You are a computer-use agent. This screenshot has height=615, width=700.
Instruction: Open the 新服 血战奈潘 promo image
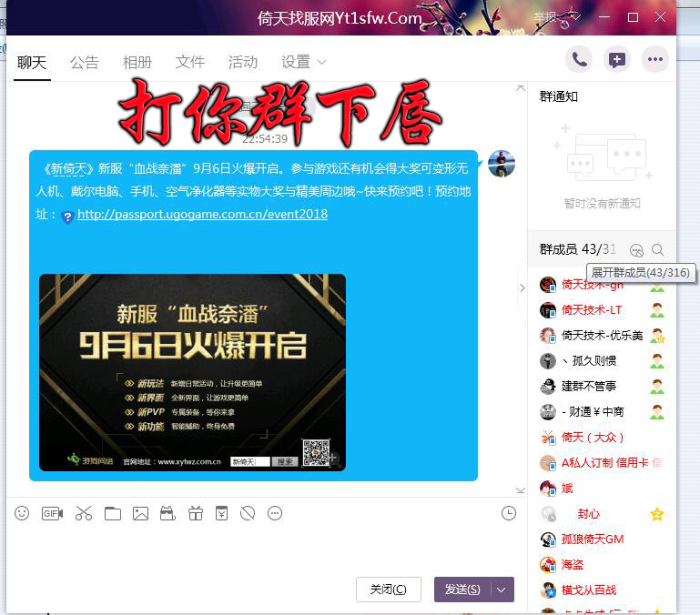[x=192, y=373]
